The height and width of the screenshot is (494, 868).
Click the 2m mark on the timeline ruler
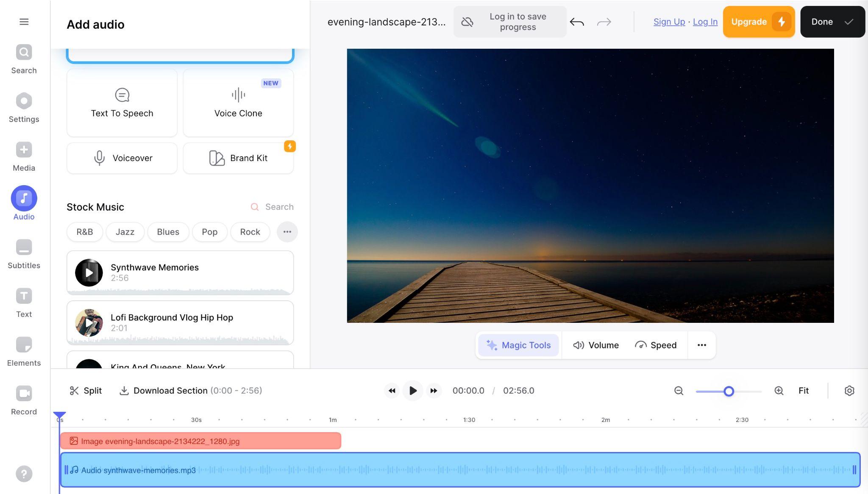(x=606, y=420)
